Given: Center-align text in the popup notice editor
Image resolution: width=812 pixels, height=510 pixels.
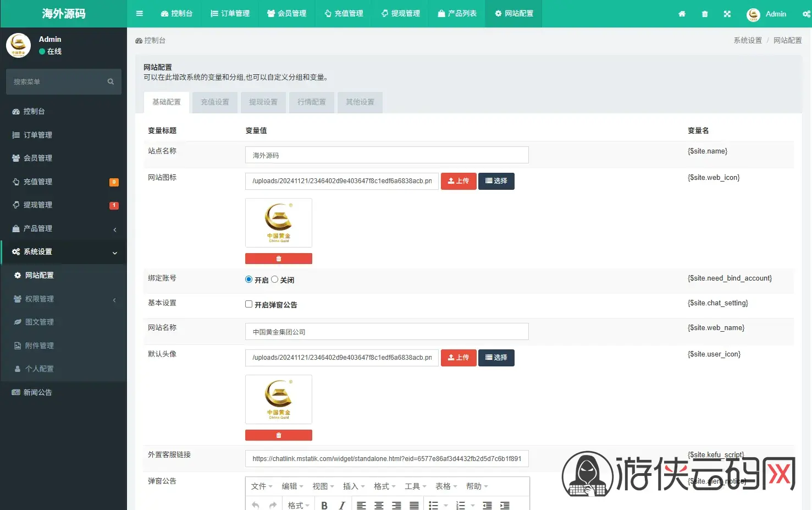Looking at the screenshot, I should [379, 505].
